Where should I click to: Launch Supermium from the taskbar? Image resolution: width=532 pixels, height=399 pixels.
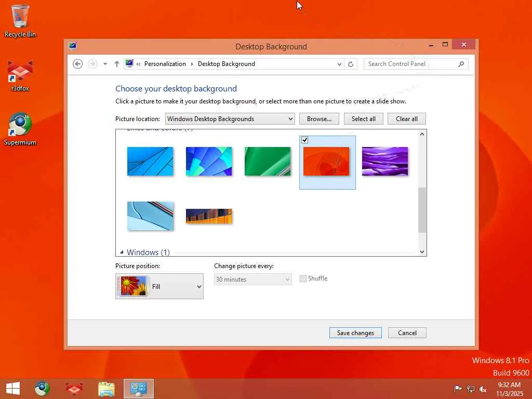pyautogui.click(x=42, y=389)
